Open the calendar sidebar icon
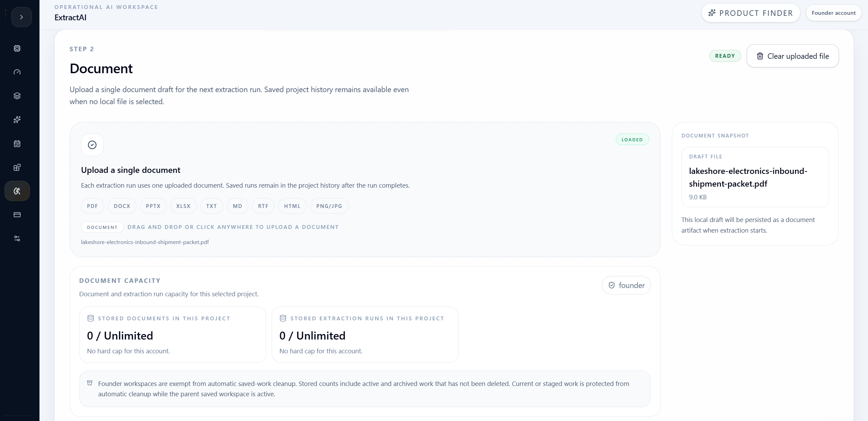 (x=17, y=144)
